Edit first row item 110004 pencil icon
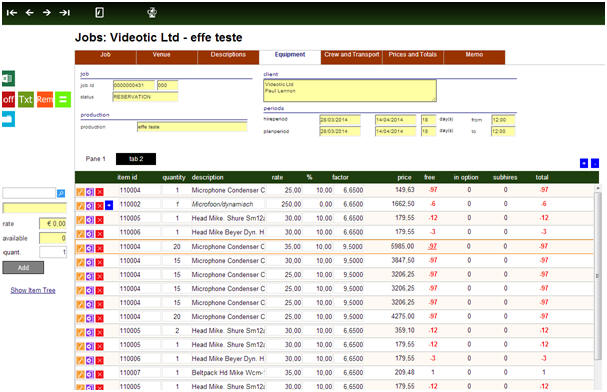 click(80, 192)
